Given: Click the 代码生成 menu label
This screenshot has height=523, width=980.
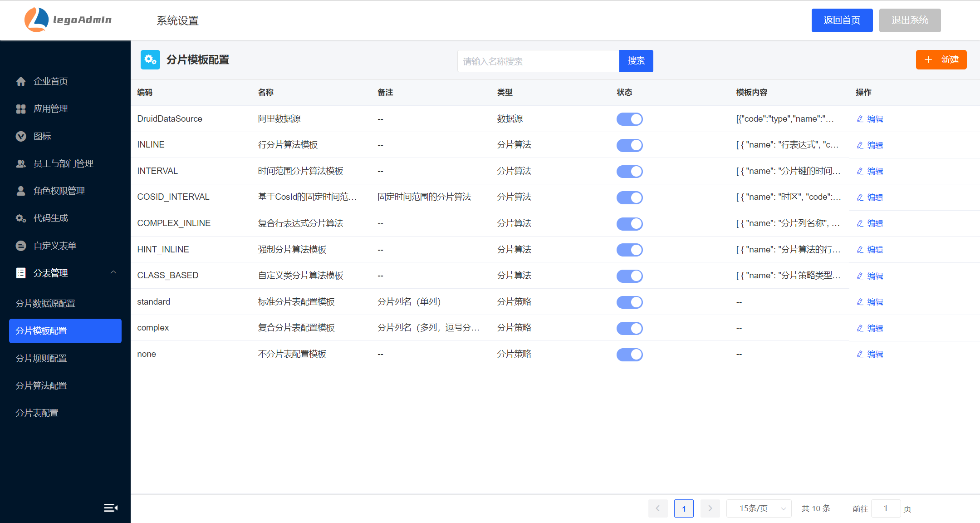Looking at the screenshot, I should tap(51, 218).
